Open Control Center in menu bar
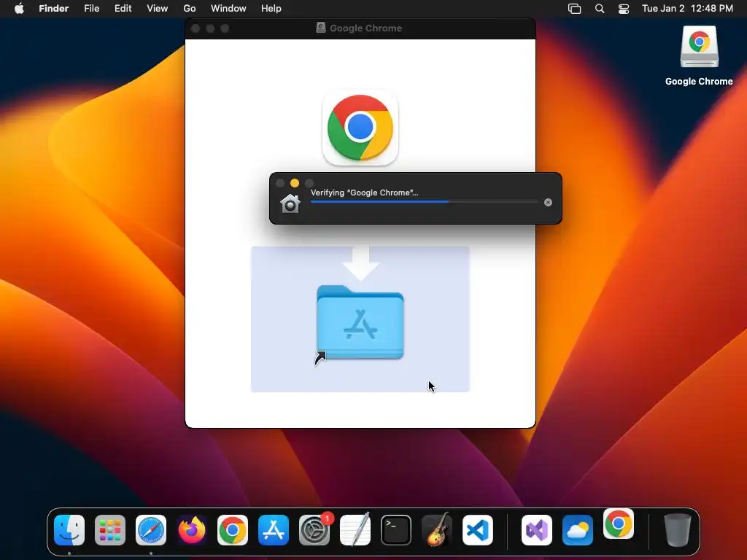The image size is (747, 560). coord(624,9)
